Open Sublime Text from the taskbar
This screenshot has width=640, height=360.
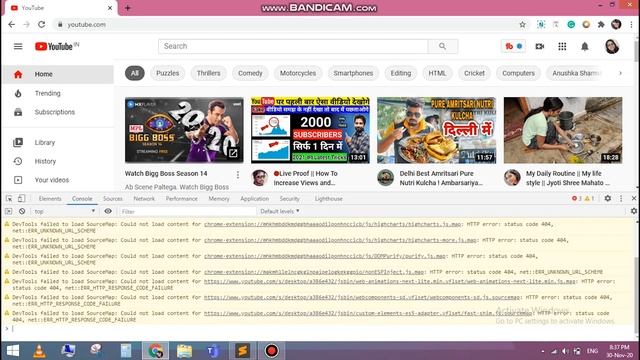[x=242, y=351]
